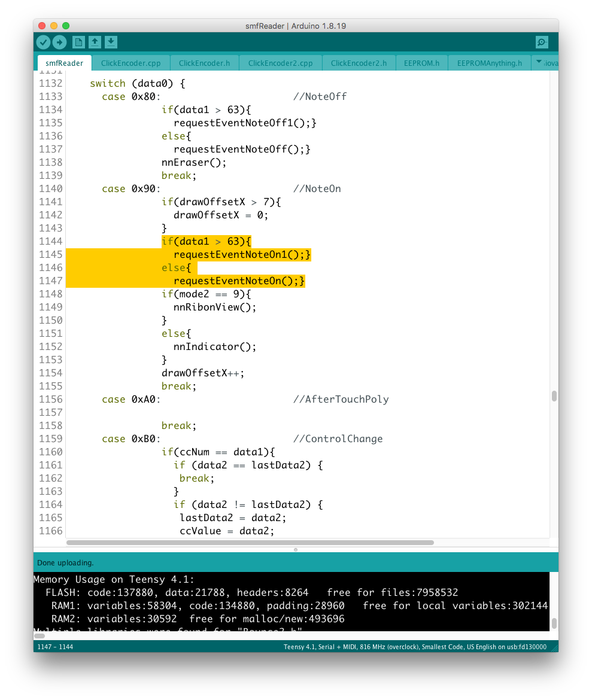This screenshot has width=592, height=700.
Task: Expand the tab list dropdown arrow
Action: point(538,62)
